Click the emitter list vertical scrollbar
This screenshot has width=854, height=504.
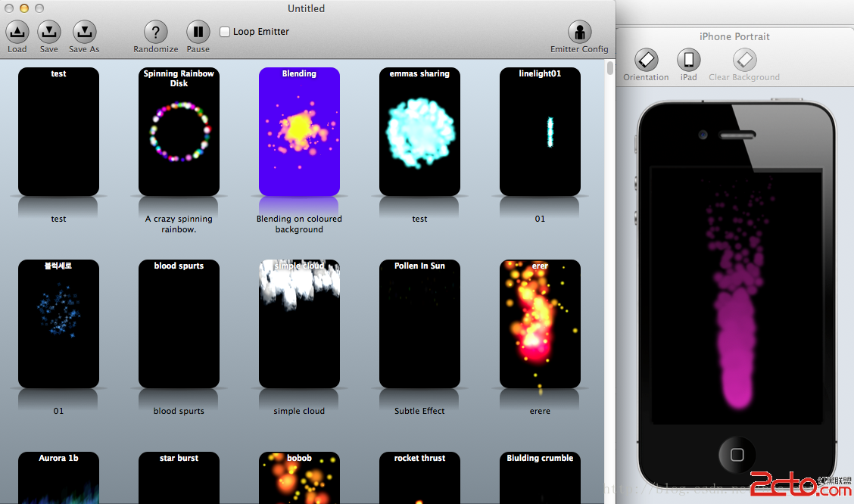click(x=610, y=69)
